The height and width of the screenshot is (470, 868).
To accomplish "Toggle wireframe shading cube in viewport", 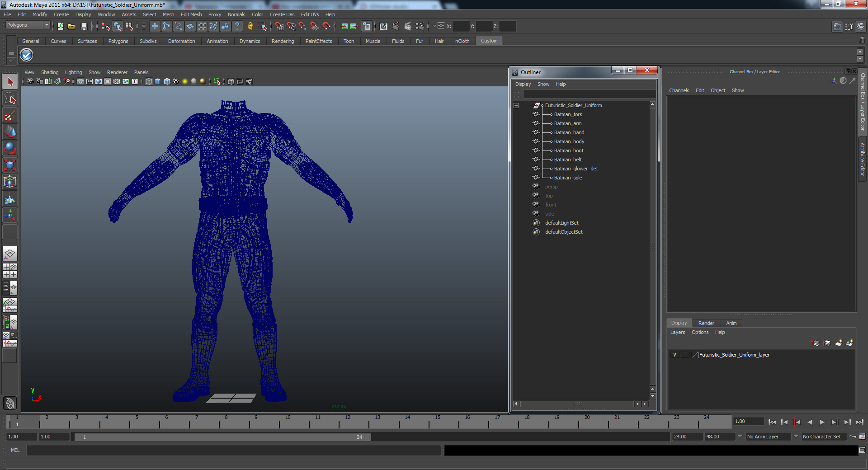I will [x=149, y=81].
